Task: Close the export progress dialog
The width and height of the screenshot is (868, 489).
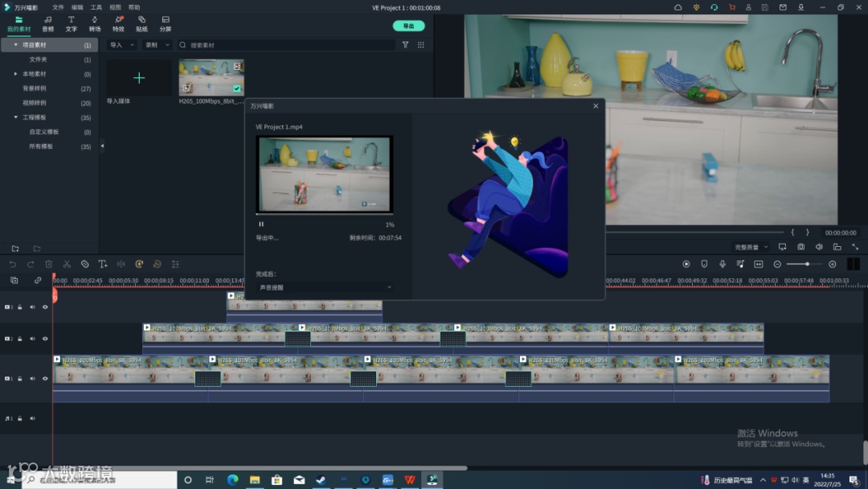Action: click(596, 106)
